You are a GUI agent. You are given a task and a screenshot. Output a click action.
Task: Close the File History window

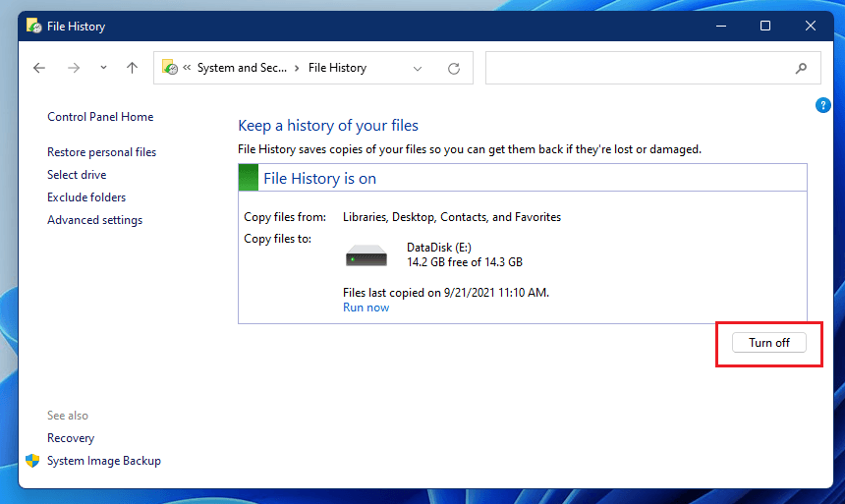pos(810,26)
